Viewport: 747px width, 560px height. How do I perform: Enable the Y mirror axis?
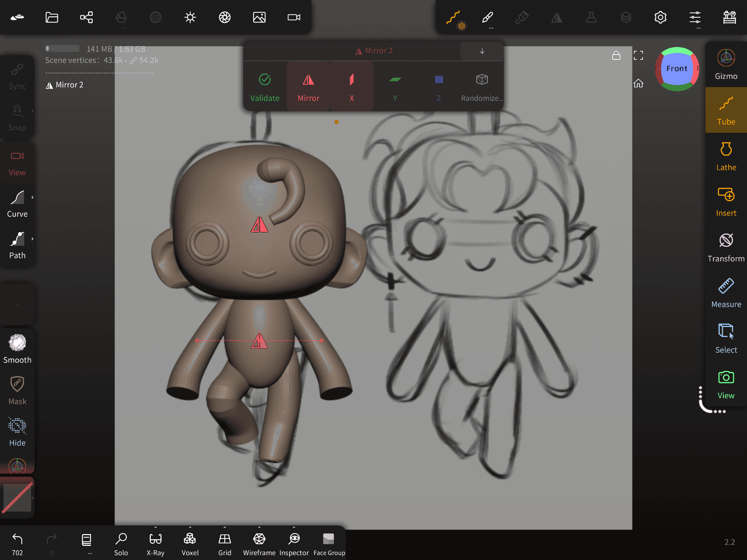(x=395, y=86)
